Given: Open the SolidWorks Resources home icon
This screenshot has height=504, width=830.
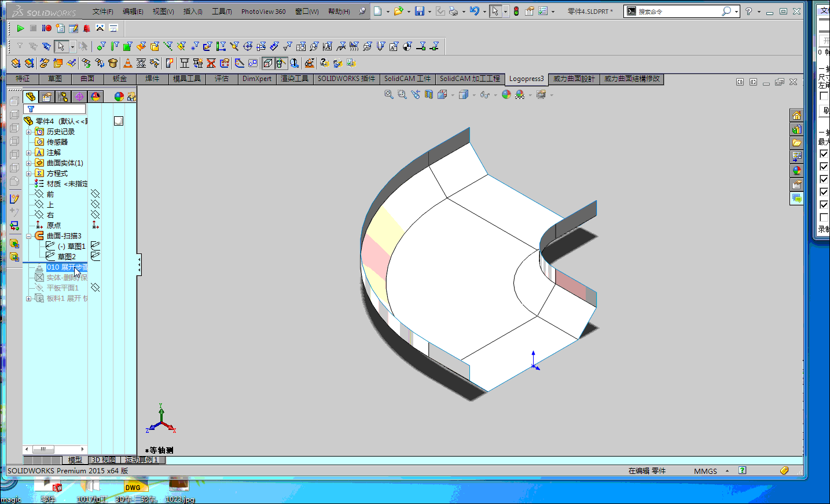Looking at the screenshot, I should coord(797,116).
